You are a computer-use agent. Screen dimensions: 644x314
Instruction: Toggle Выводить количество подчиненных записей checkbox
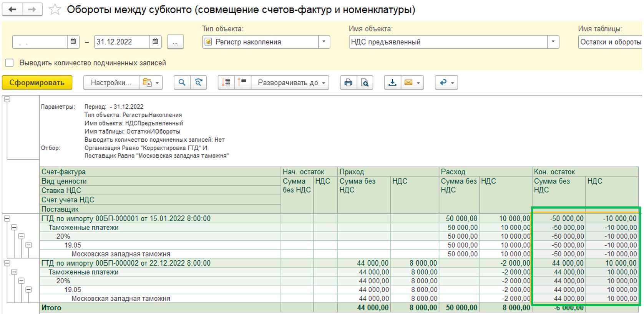pos(10,63)
